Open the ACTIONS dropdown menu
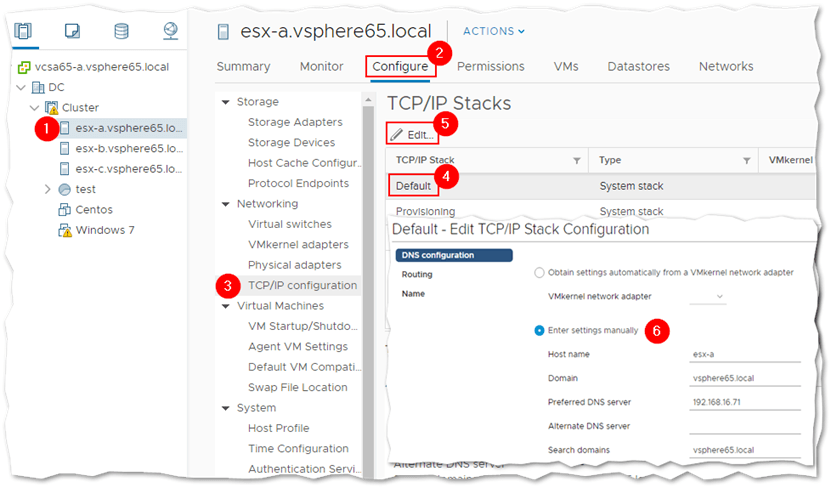The image size is (831, 488). click(493, 31)
